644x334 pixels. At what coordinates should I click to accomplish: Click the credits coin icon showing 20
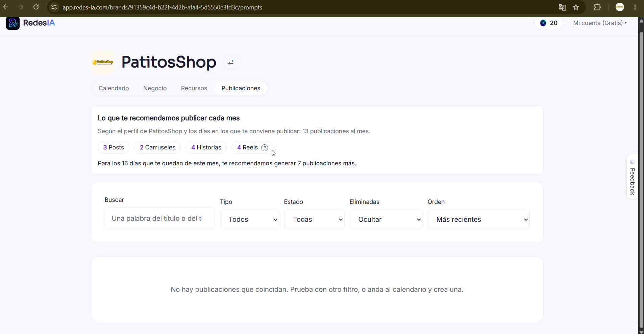coord(543,23)
